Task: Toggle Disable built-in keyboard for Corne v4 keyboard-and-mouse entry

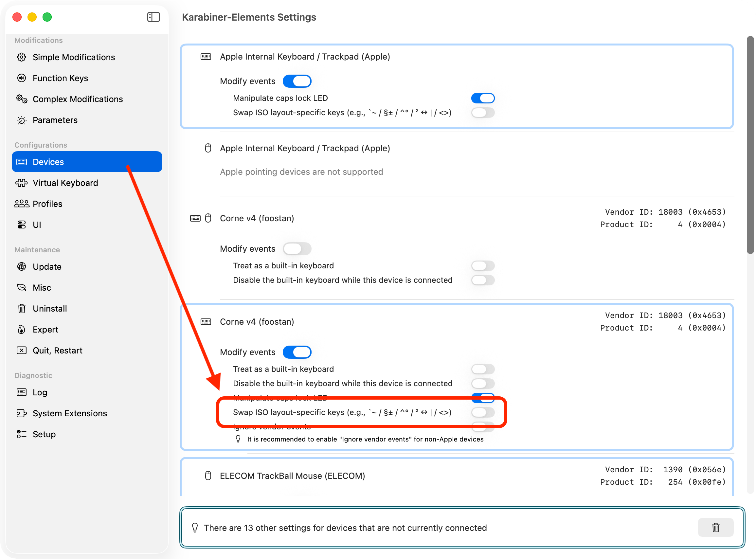Action: 483,280
